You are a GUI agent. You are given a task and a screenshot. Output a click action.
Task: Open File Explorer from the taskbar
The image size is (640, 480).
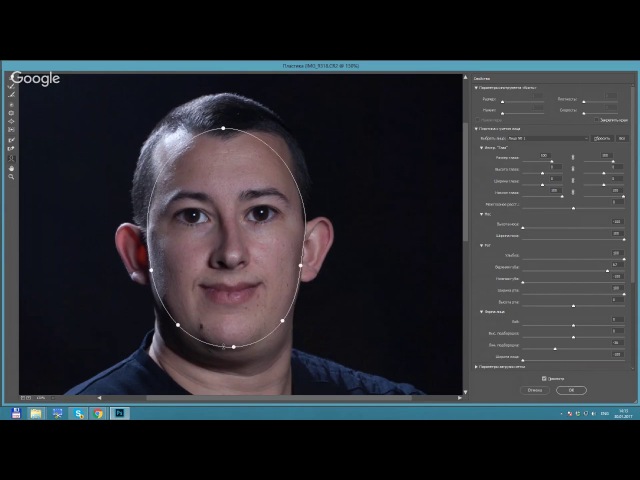click(36, 413)
